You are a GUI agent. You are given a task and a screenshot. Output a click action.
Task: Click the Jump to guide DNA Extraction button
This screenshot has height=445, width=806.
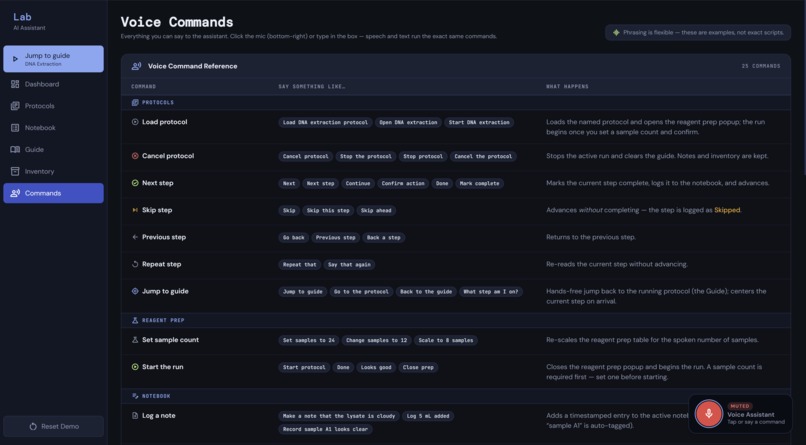[53, 59]
